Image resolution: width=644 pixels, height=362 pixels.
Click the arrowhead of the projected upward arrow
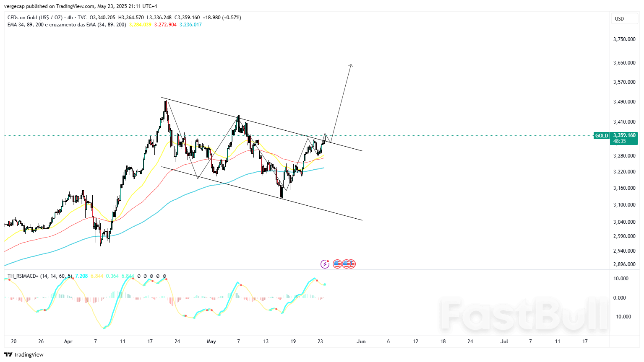click(351, 65)
